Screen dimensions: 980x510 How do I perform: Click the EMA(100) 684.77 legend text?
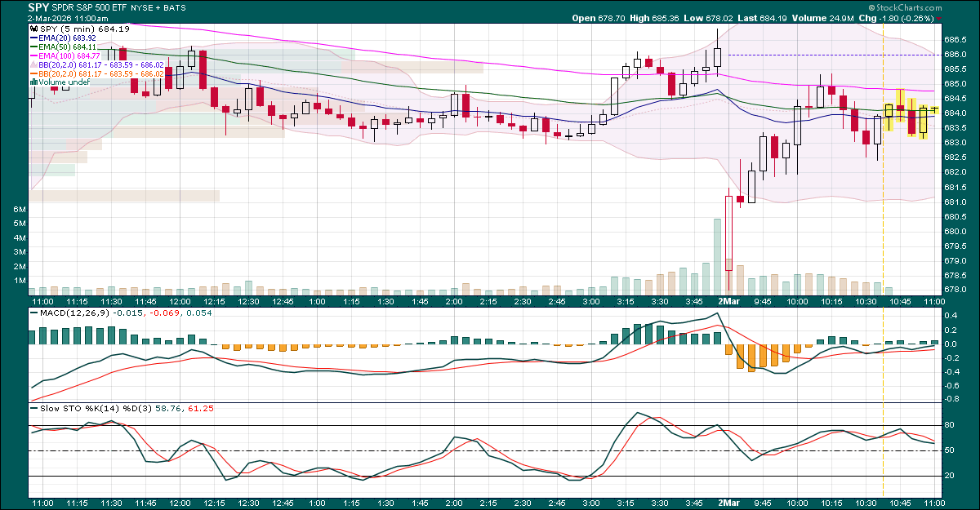[x=69, y=55]
